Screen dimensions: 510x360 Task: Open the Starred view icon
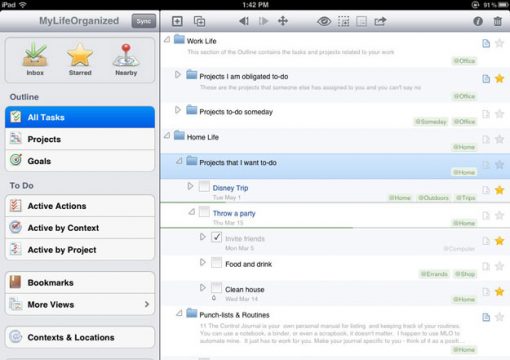tap(80, 59)
